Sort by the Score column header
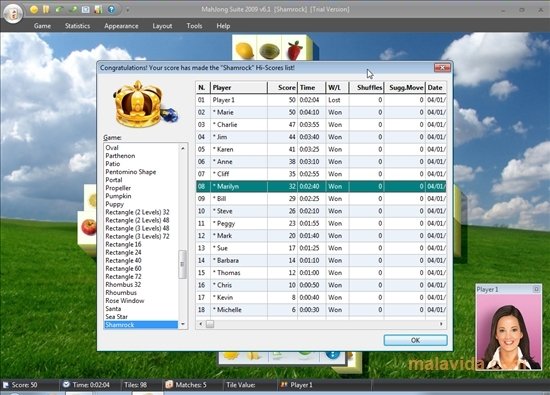This screenshot has width=550, height=395. (282, 88)
